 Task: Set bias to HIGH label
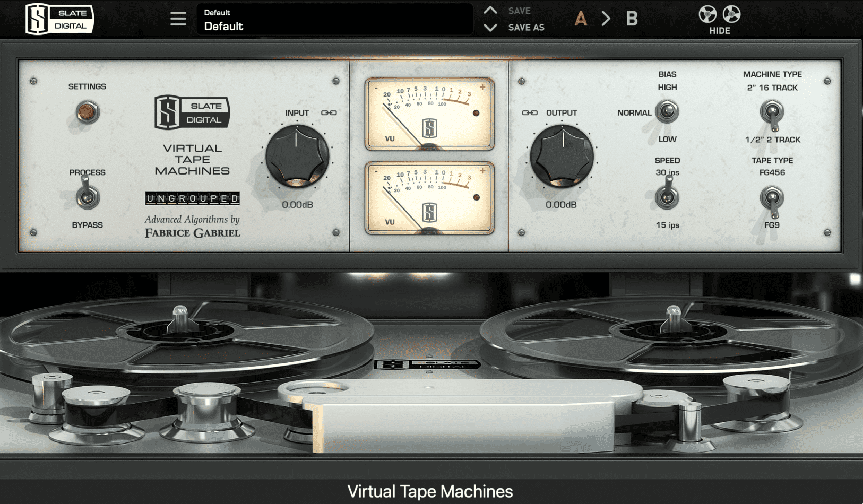click(x=667, y=88)
